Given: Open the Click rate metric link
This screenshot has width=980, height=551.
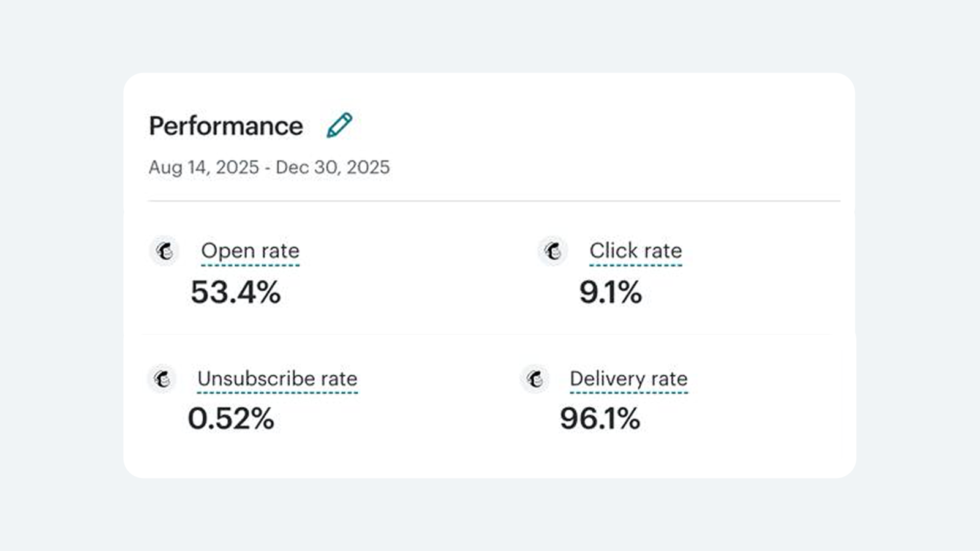Looking at the screenshot, I should (x=635, y=251).
